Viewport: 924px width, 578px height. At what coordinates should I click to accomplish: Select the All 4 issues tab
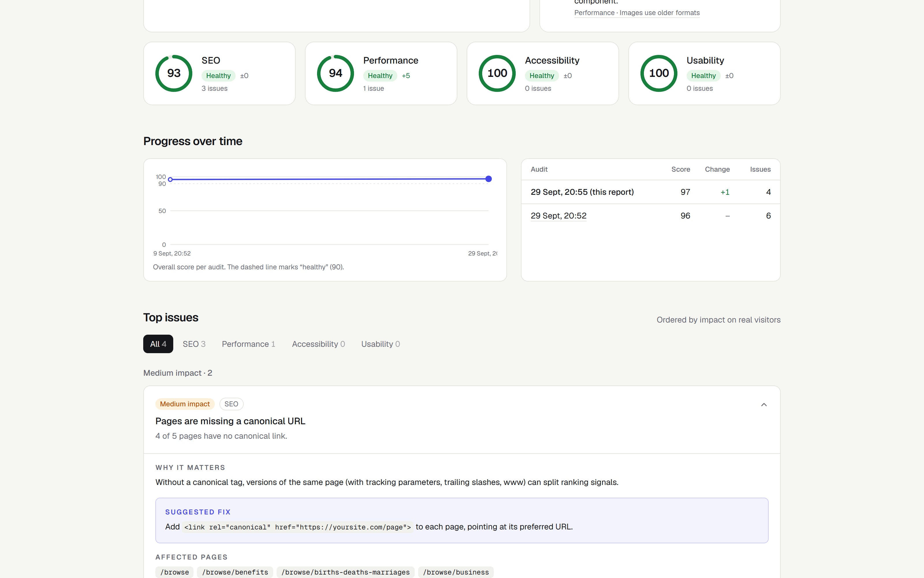tap(158, 344)
